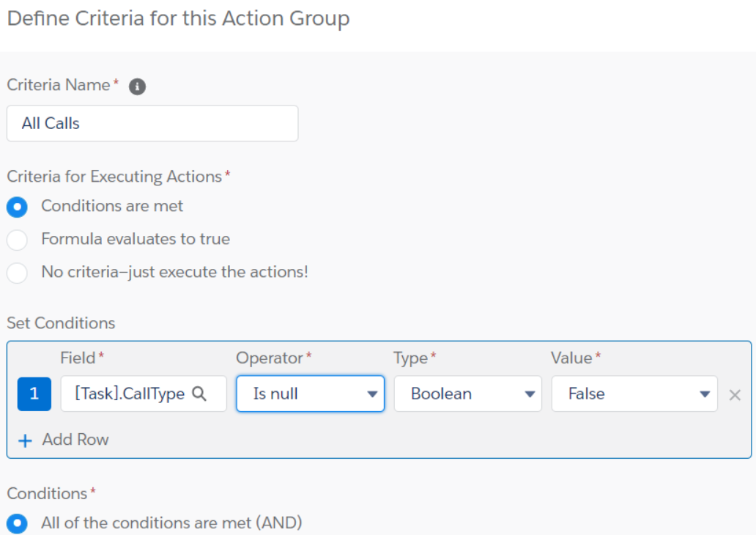
Task: Remove condition row with the X icon
Action: pyautogui.click(x=735, y=395)
